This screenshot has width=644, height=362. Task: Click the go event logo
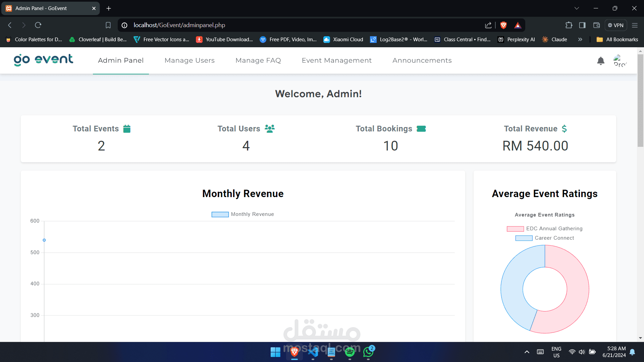click(x=43, y=60)
